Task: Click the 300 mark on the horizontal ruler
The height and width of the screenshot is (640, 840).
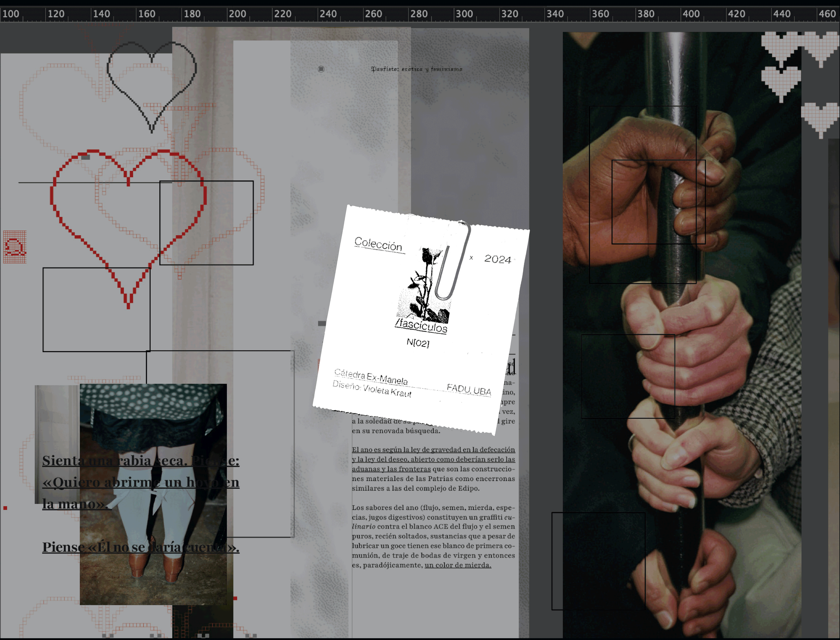Action: click(464, 14)
